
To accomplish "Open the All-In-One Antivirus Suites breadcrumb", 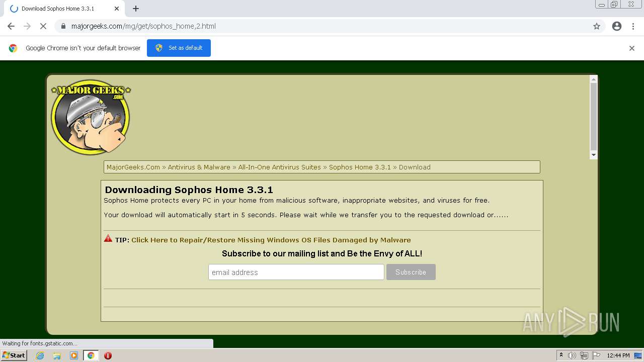I will [x=280, y=167].
